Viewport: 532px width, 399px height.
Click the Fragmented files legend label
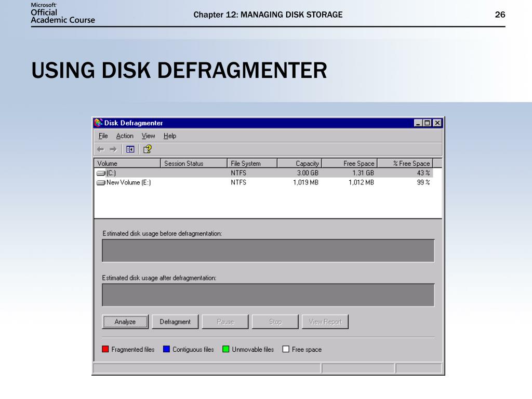coord(132,350)
